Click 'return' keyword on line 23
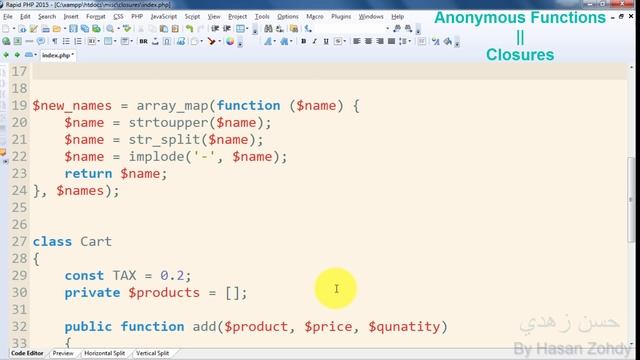The image size is (640, 360). (x=88, y=174)
